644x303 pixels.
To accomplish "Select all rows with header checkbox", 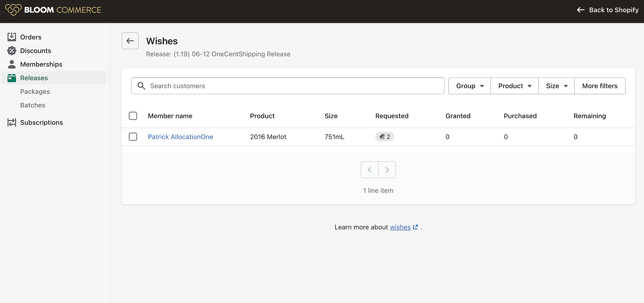I will point(133,116).
